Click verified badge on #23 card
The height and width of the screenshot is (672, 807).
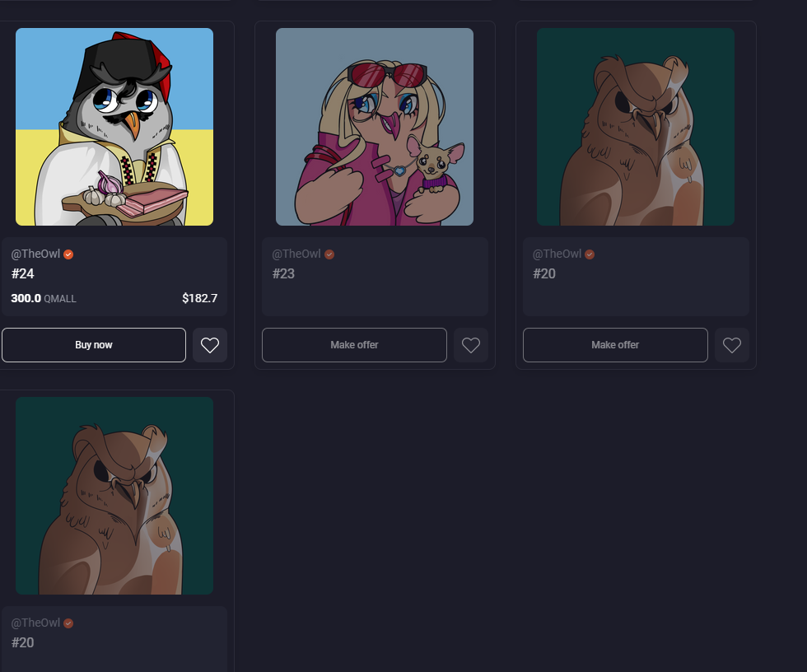pos(329,254)
